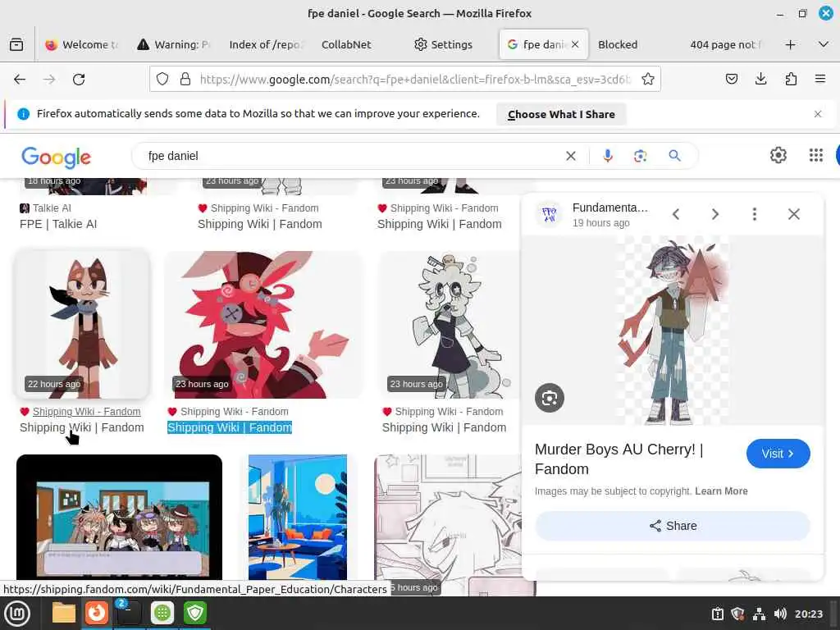
Task: Bookmark this page with the star icon
Action: (648, 80)
